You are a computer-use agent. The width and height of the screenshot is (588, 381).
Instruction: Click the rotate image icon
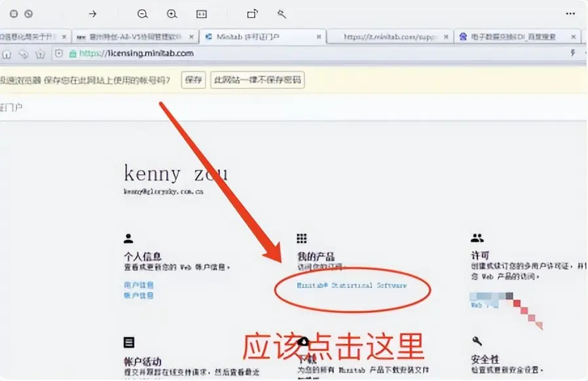point(252,14)
